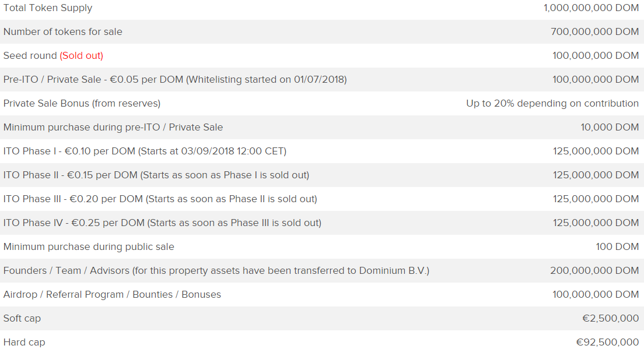Click the Private Sale Bonus label
The height and width of the screenshot is (349, 644).
pos(82,103)
